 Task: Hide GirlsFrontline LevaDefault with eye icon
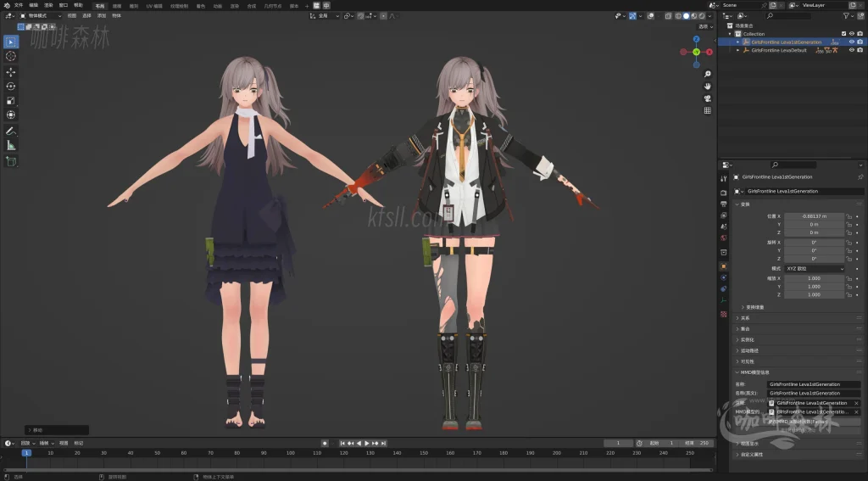(852, 50)
